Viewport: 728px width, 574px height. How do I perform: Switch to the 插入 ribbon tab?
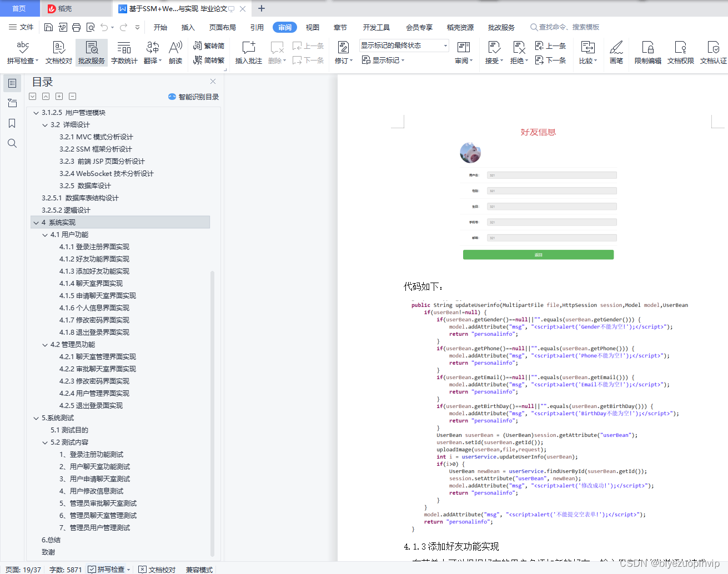pyautogui.click(x=188, y=27)
